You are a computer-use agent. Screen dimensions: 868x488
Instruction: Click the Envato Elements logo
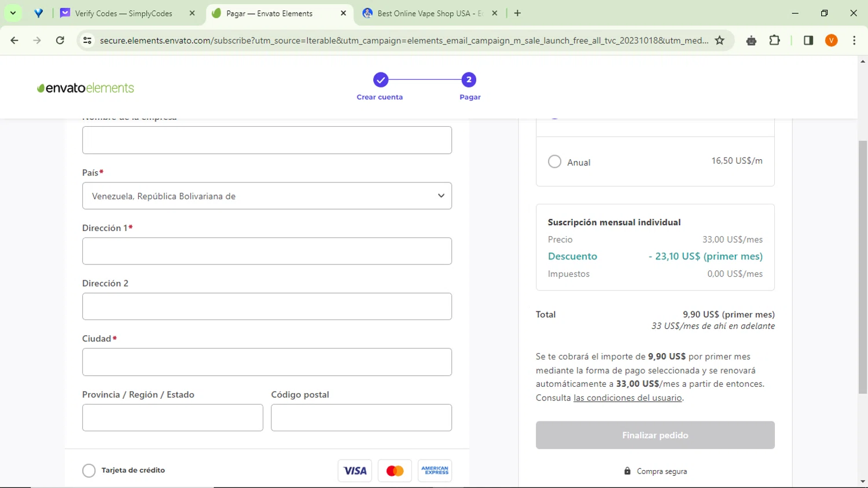[86, 88]
